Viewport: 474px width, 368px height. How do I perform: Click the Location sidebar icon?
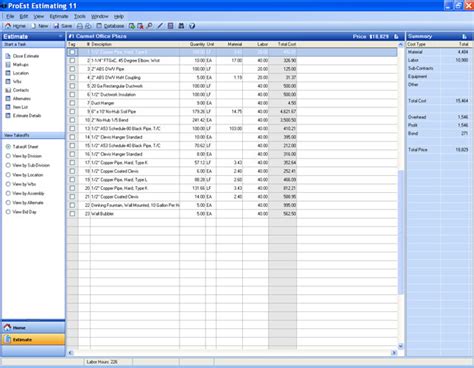click(8, 73)
